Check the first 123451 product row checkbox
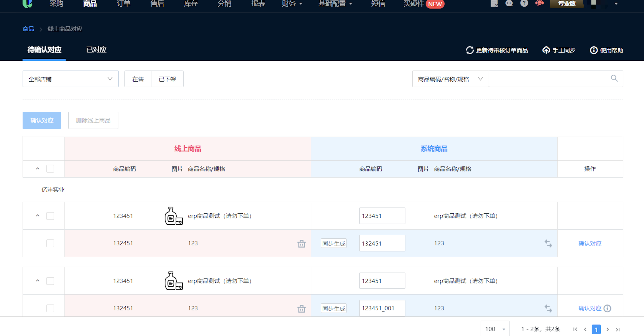 (x=50, y=216)
